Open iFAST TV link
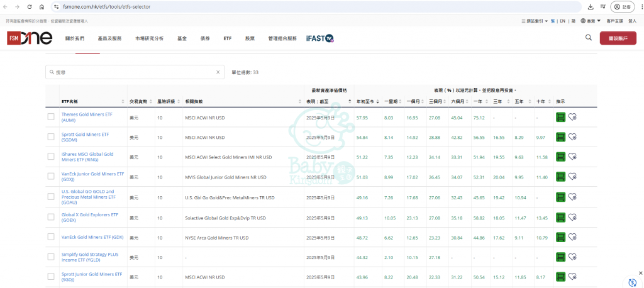The height and width of the screenshot is (288, 644). [x=319, y=38]
